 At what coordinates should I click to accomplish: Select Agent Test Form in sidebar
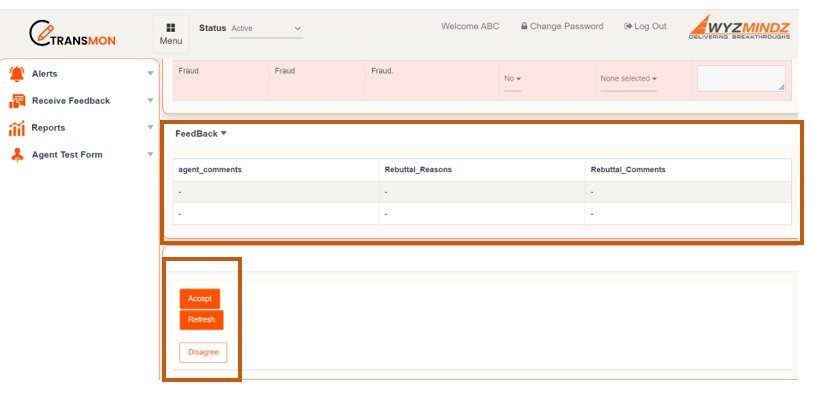point(67,155)
